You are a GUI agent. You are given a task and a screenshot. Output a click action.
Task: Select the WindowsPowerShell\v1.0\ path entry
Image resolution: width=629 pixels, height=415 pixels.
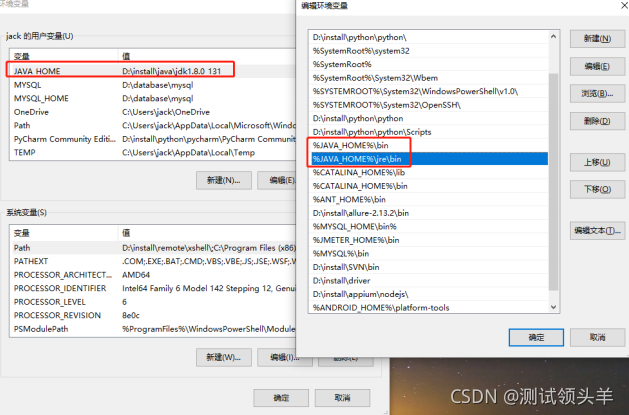pos(430,91)
